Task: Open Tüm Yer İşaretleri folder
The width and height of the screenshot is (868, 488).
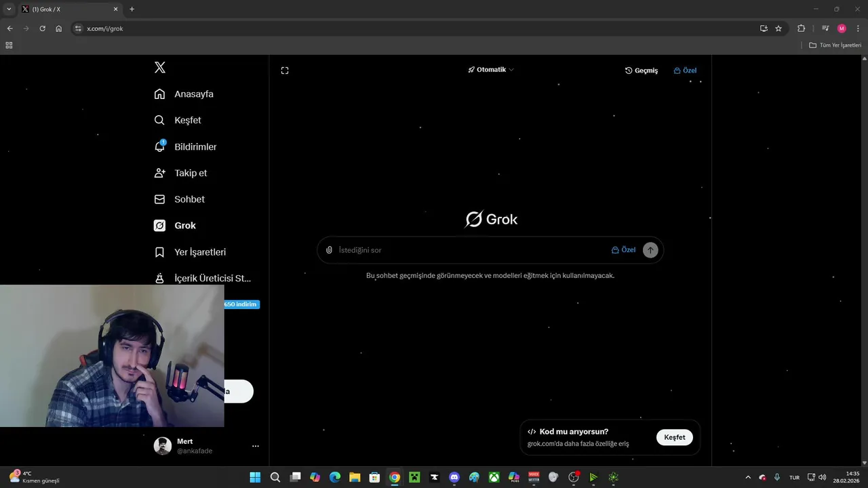Action: [x=835, y=45]
